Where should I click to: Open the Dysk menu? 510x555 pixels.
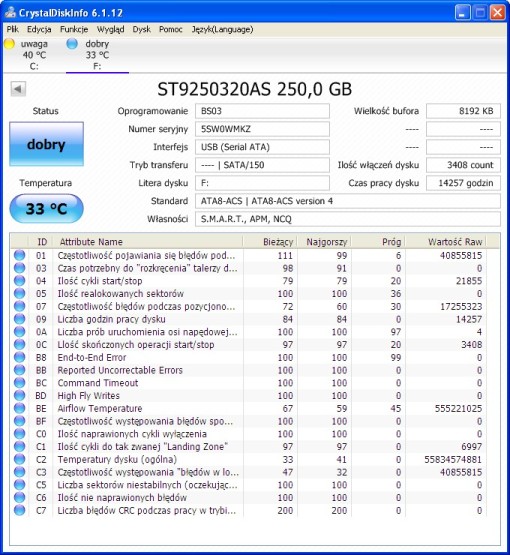tap(142, 29)
